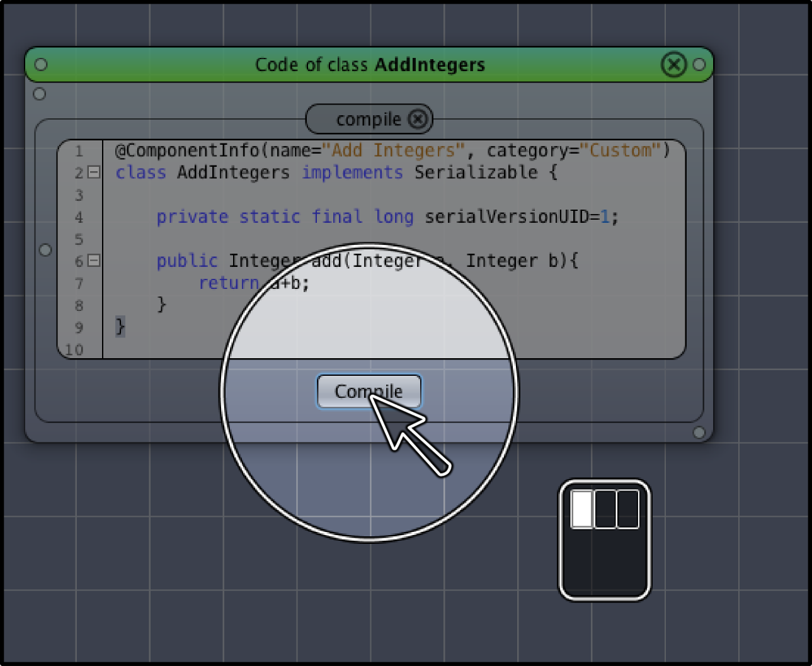The height and width of the screenshot is (666, 812).
Task: Click the text 'class AddIntegers implements Serializable {'
Action: [x=336, y=172]
